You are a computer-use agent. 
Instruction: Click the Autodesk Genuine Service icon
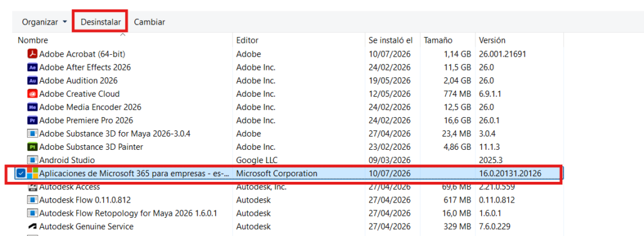(33, 226)
